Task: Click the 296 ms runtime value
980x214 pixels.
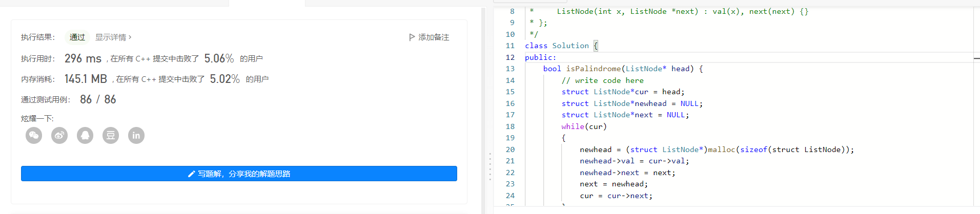Action: pyautogui.click(x=83, y=58)
